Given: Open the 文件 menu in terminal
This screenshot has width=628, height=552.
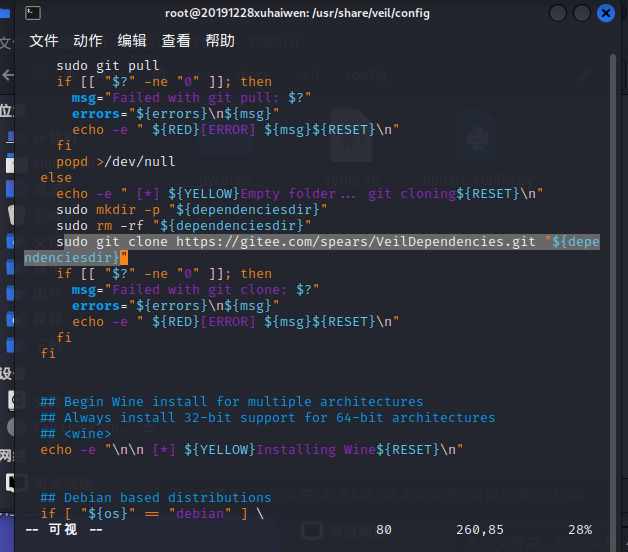Looking at the screenshot, I should point(44,41).
